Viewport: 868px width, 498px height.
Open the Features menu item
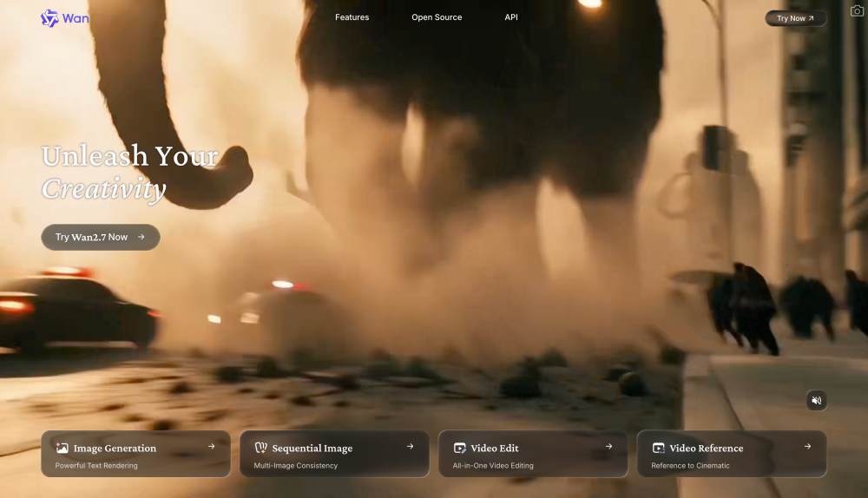point(352,17)
